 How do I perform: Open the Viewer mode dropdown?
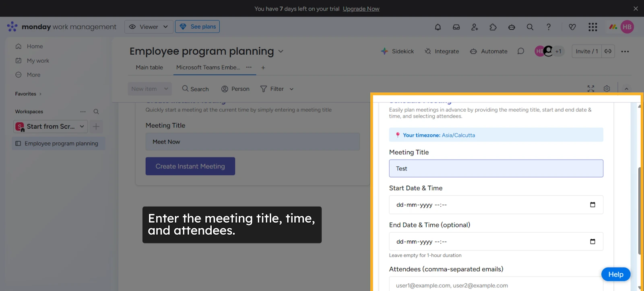(149, 27)
